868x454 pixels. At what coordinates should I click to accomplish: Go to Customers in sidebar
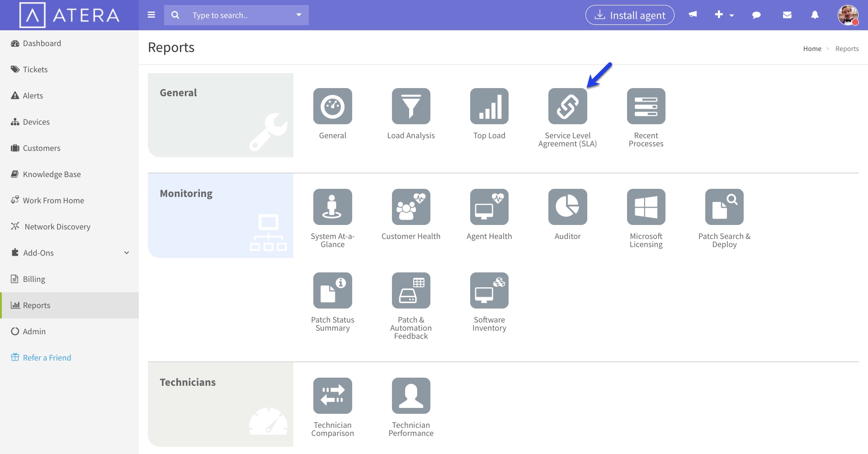pyautogui.click(x=69, y=148)
